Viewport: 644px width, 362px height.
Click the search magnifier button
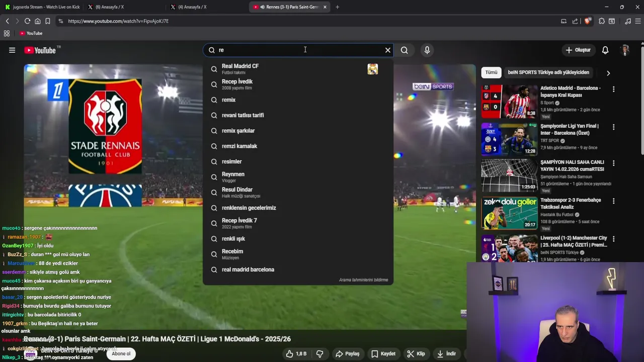[404, 50]
